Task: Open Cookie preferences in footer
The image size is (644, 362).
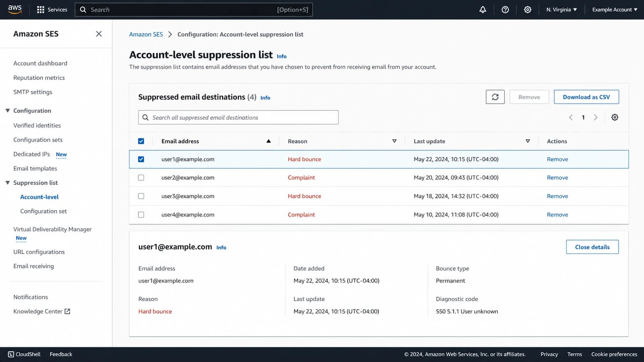Action: 614,354
